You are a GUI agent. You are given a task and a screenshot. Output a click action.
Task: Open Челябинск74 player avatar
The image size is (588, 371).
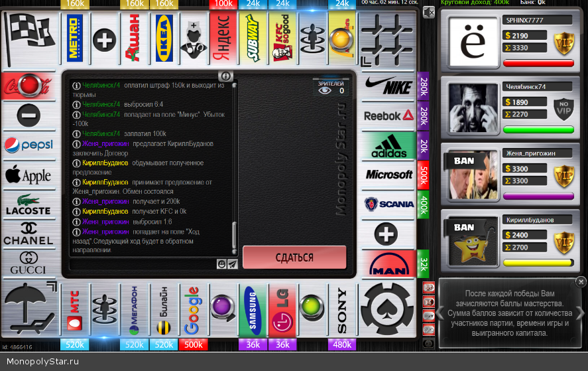[473, 108]
